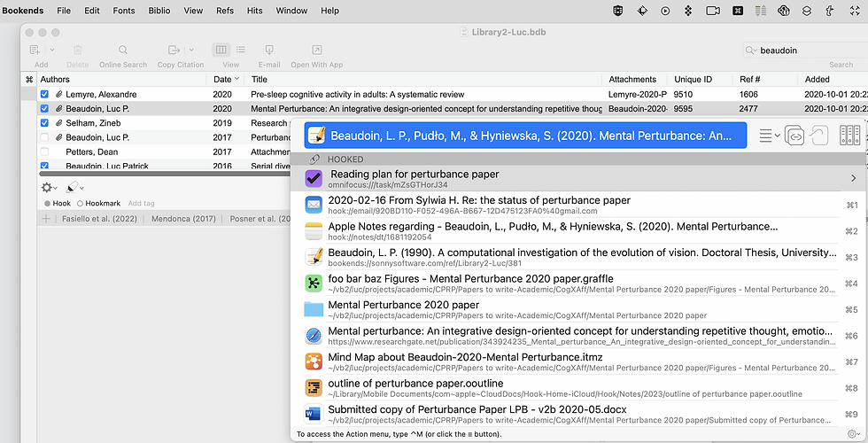Open the Mendonca (2017) tab
Screen dimensions: 868x443
[184, 219]
